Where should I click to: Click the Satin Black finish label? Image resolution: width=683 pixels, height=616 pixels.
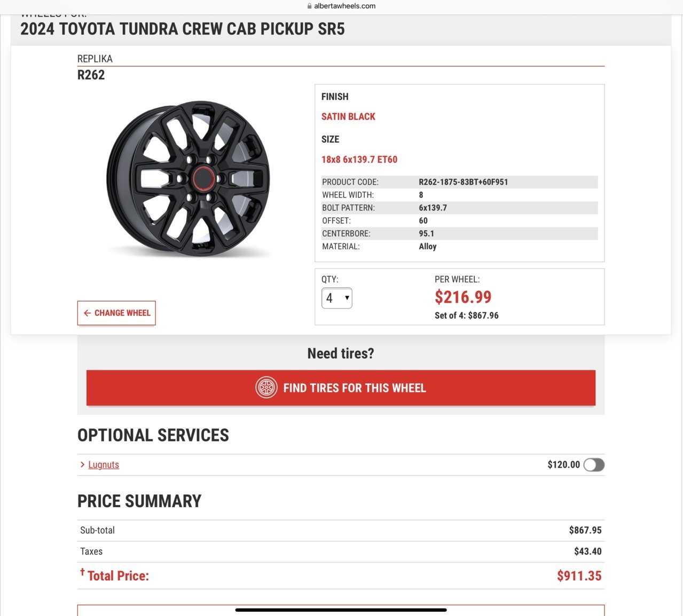pos(348,116)
